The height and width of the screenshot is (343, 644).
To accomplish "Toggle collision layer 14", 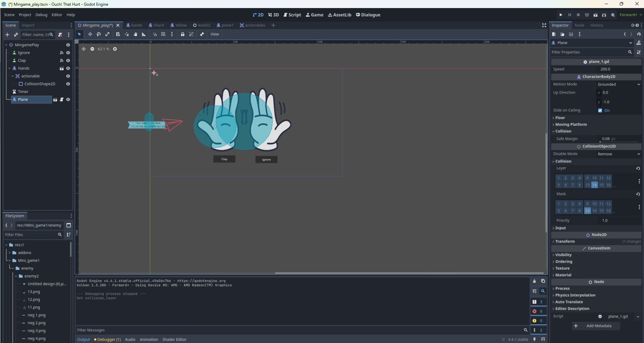I will point(594,185).
